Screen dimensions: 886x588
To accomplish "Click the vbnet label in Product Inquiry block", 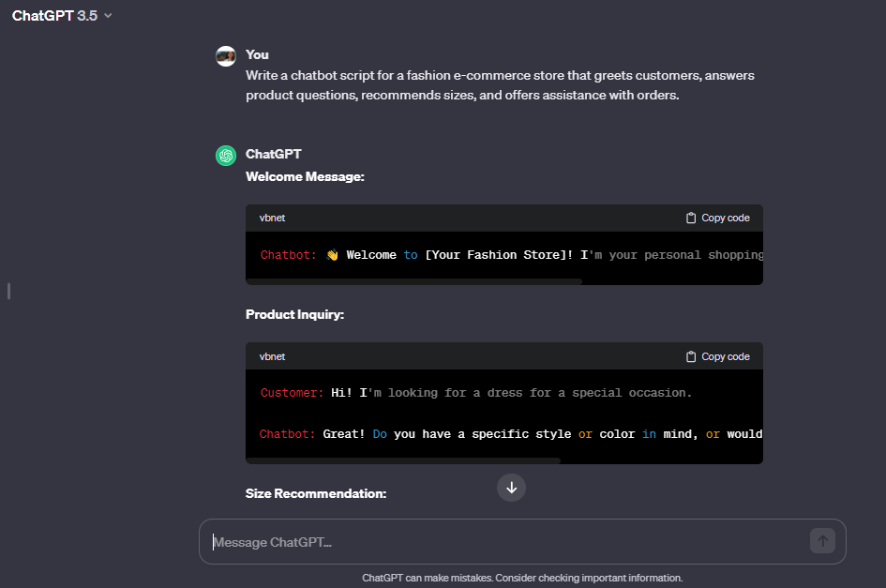I will (272, 356).
